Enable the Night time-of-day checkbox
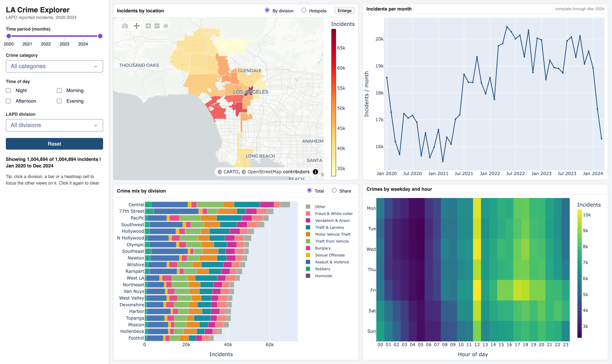 pyautogui.click(x=8, y=90)
